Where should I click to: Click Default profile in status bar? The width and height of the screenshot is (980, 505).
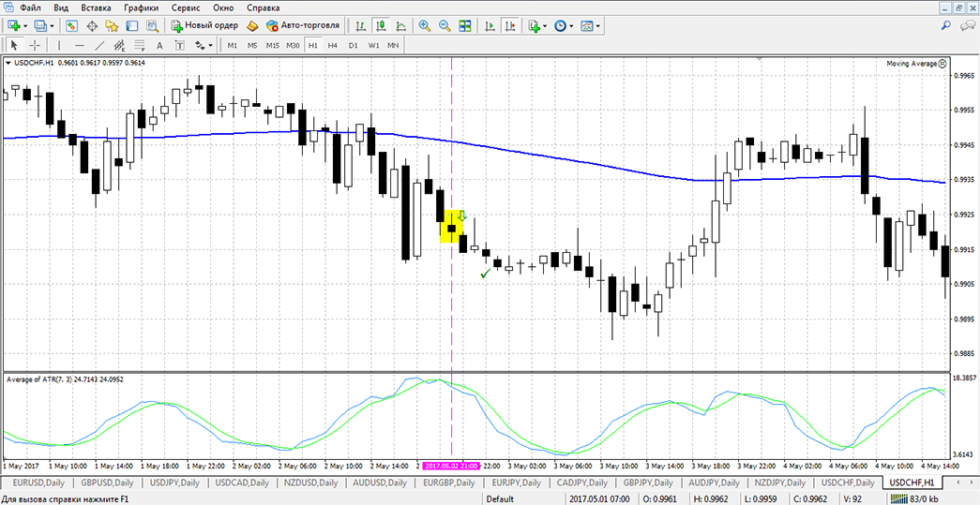[x=500, y=498]
